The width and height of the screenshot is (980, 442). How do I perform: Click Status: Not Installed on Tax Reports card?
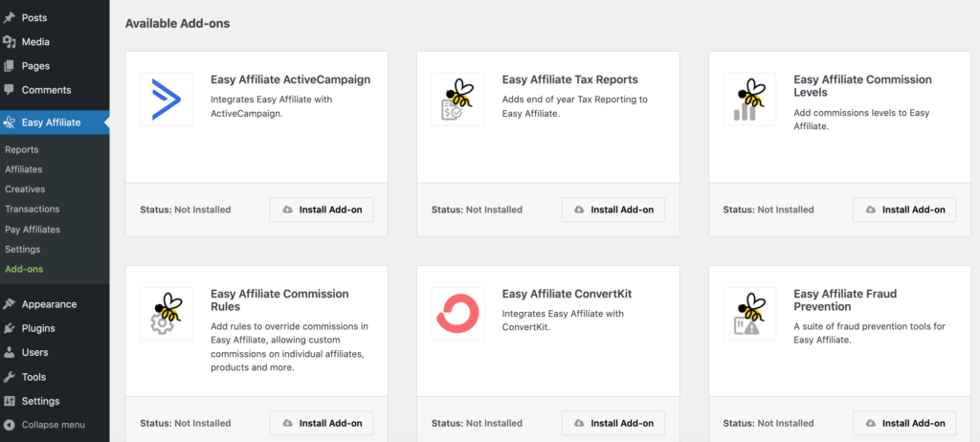(x=477, y=210)
